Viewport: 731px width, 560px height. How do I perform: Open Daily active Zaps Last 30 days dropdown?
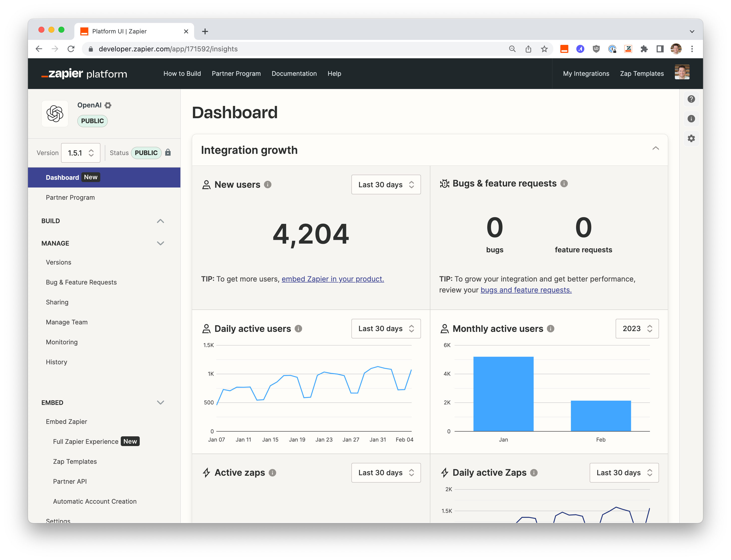(x=624, y=473)
